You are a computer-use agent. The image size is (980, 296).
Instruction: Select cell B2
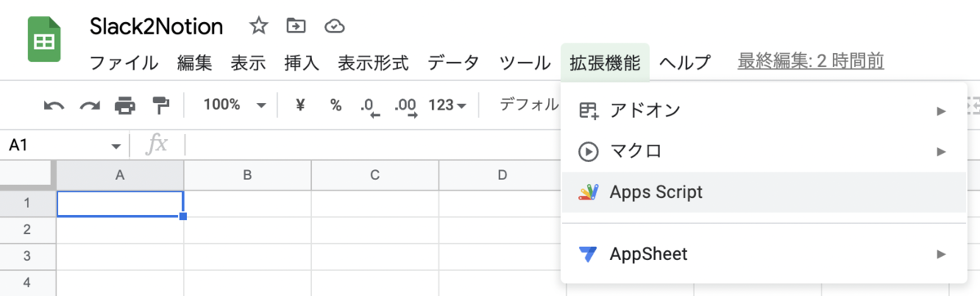click(247, 230)
